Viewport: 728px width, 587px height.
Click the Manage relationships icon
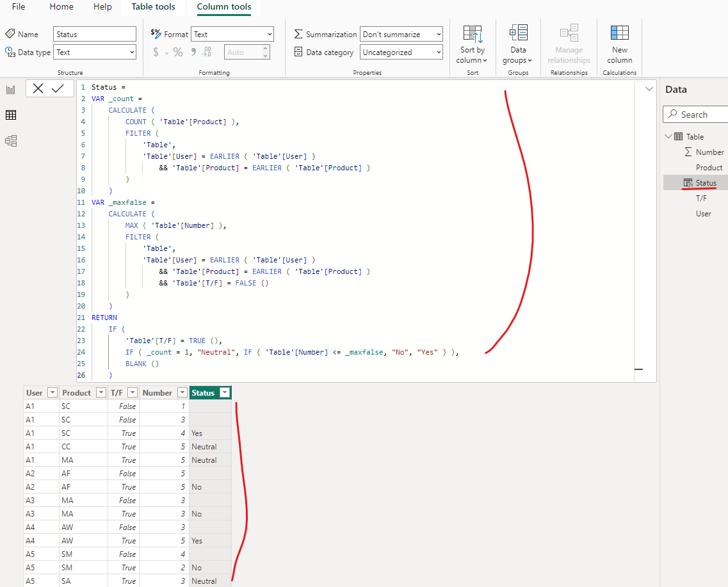click(x=569, y=33)
